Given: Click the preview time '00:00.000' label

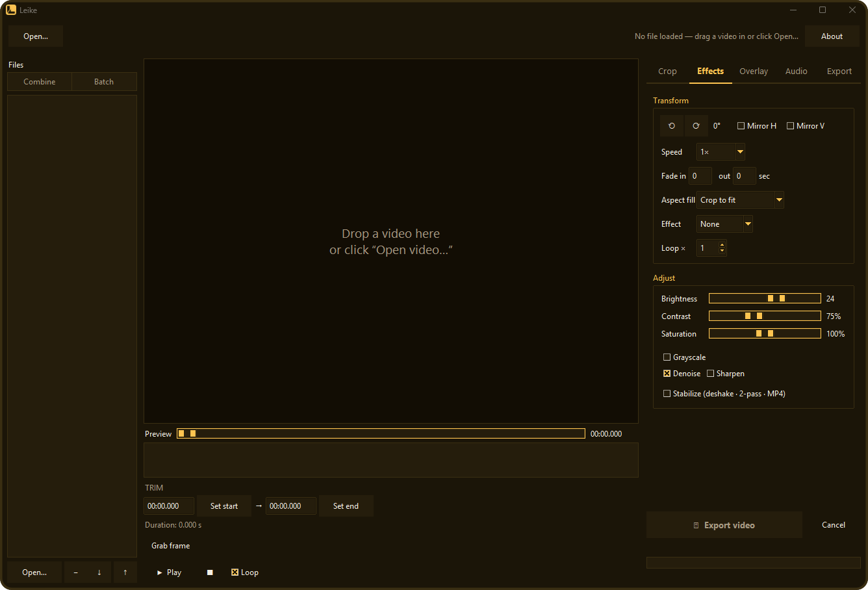Looking at the screenshot, I should pyautogui.click(x=606, y=434).
